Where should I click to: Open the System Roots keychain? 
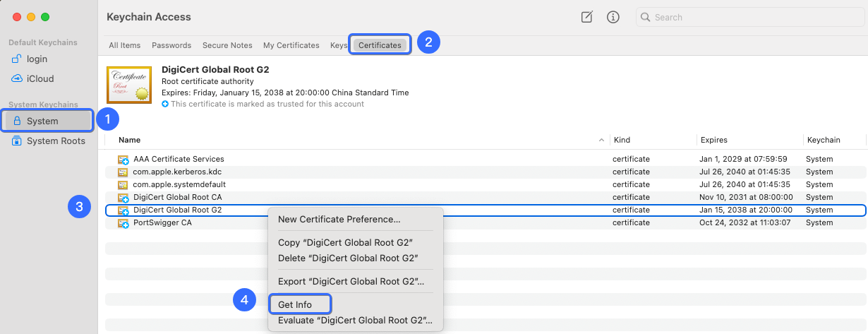56,141
